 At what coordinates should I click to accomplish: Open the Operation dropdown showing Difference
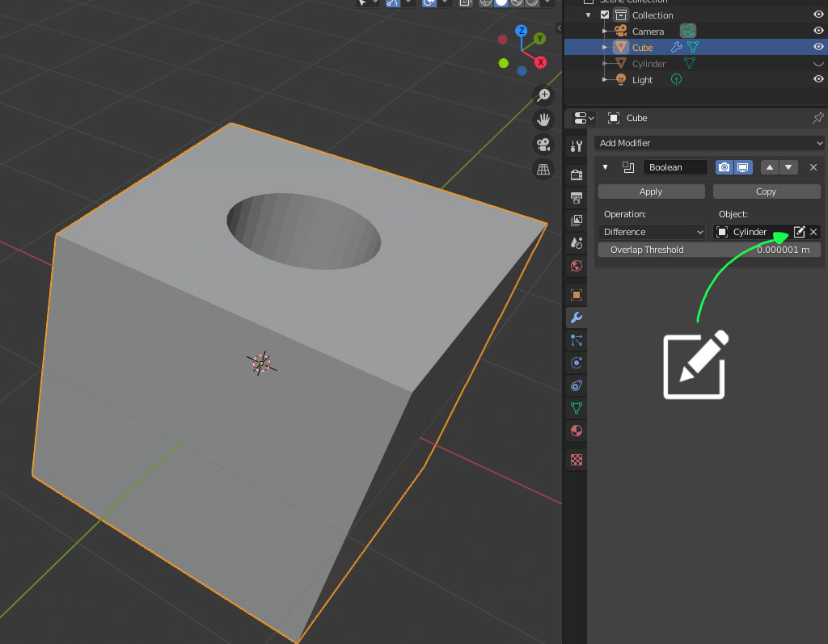[653, 232]
